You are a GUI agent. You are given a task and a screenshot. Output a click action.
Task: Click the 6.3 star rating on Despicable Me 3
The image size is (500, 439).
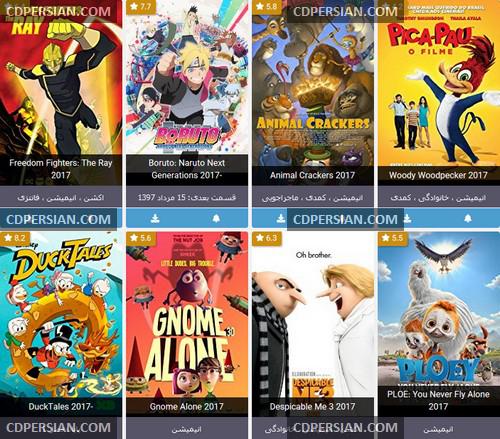coord(267,238)
